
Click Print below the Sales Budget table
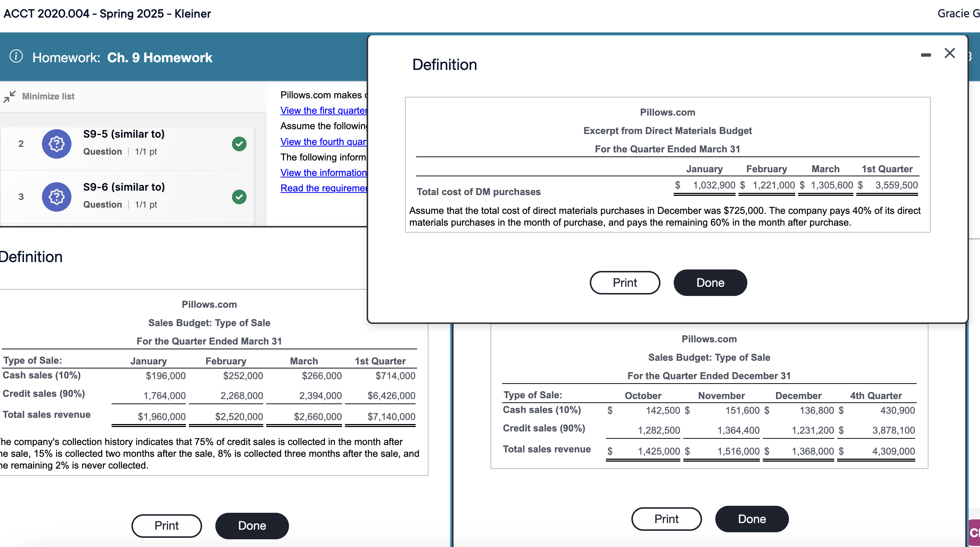click(x=166, y=525)
